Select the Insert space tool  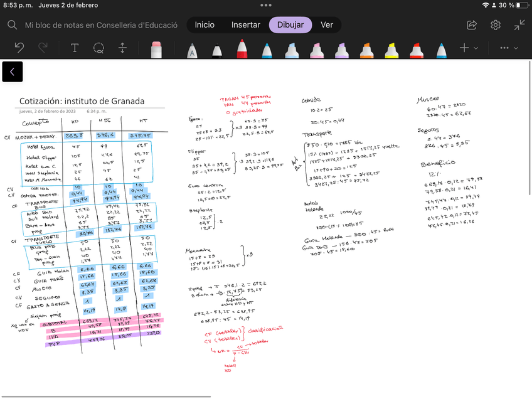pyautogui.click(x=123, y=48)
